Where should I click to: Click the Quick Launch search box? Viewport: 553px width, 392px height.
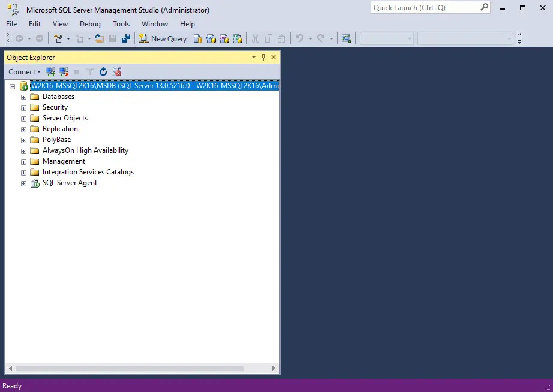(x=425, y=8)
